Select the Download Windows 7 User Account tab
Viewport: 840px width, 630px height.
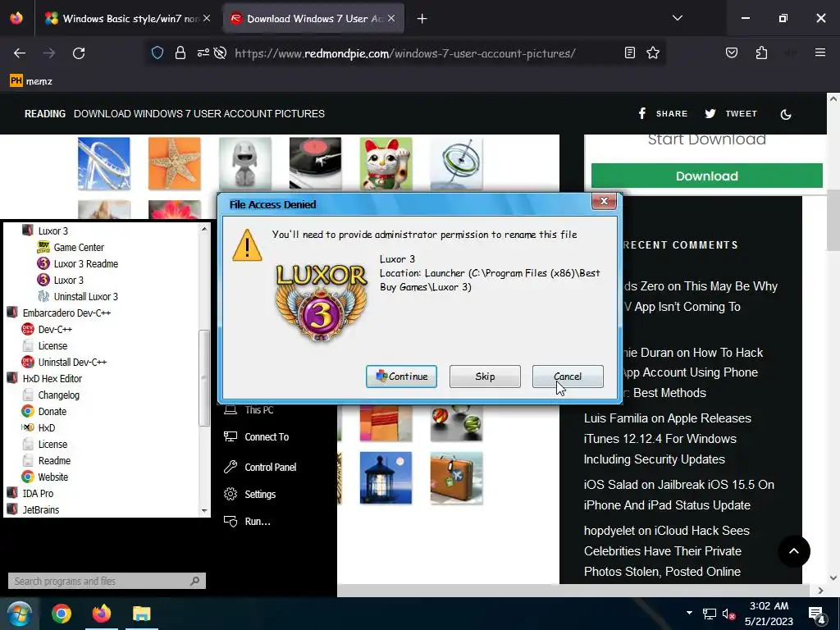pos(313,18)
